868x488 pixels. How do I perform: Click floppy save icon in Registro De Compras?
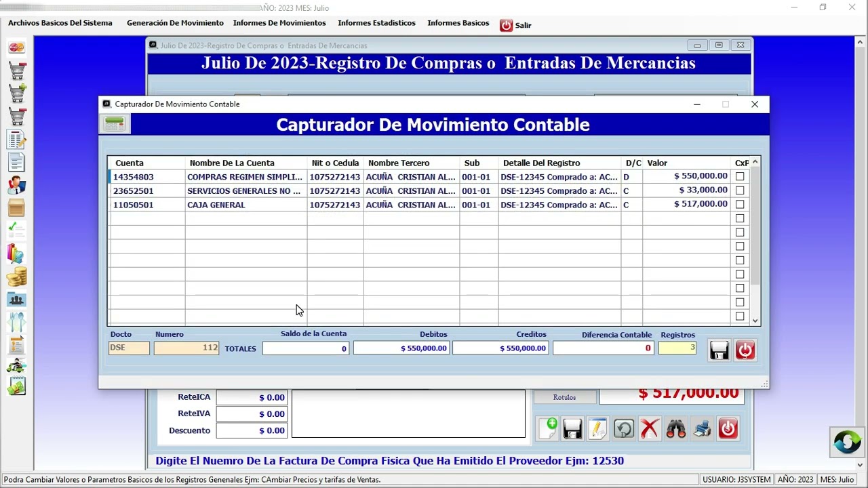(x=573, y=428)
